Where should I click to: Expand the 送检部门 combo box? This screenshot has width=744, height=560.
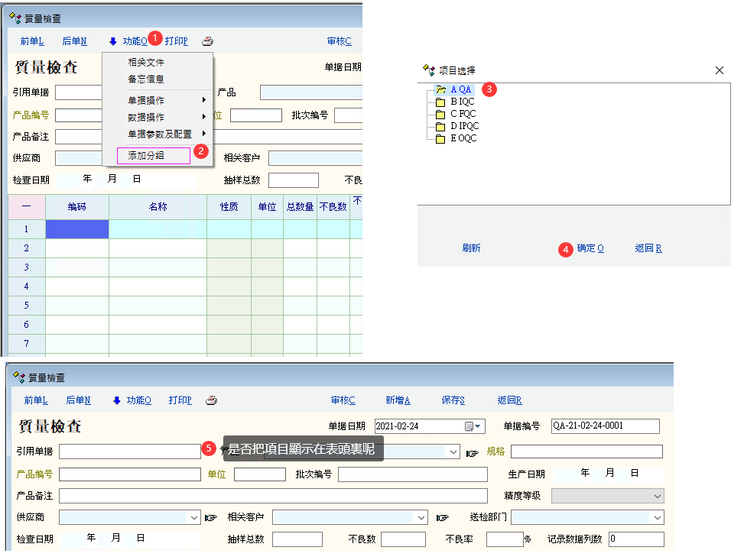pos(658,517)
